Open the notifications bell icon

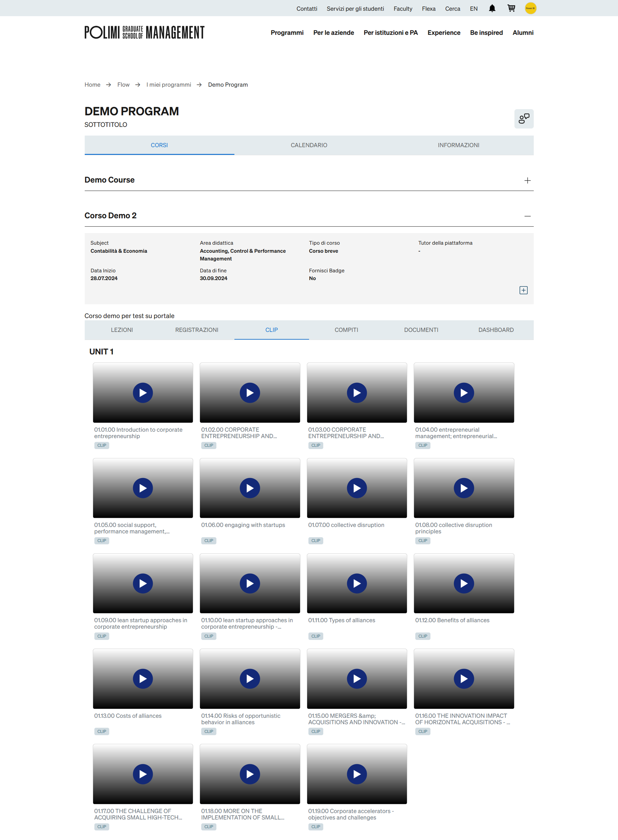[492, 8]
